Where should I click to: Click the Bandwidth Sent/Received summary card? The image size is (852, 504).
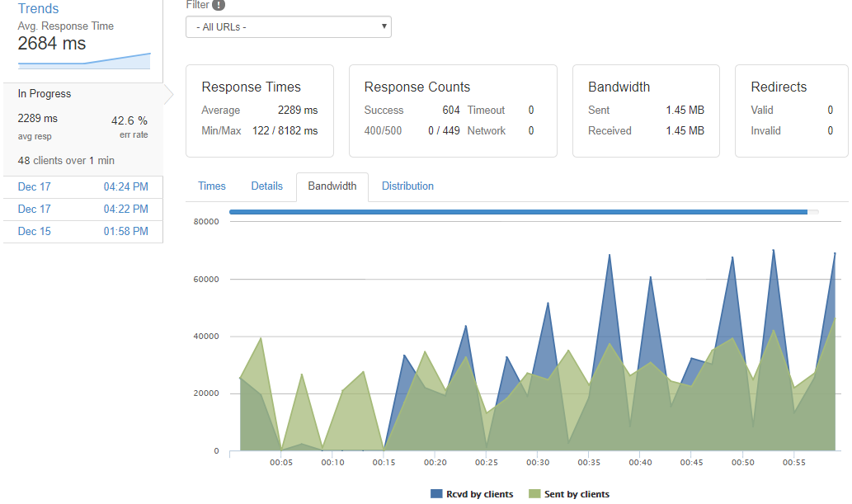click(x=646, y=111)
